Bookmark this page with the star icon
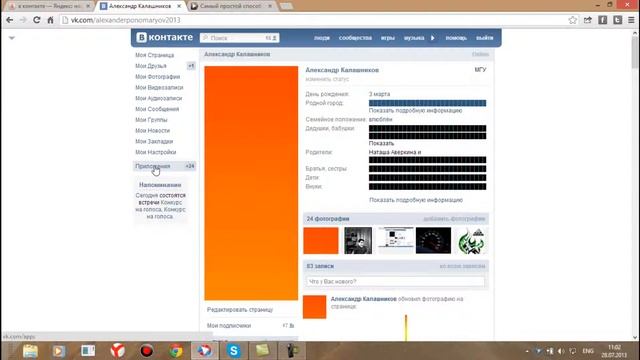 tap(573, 20)
